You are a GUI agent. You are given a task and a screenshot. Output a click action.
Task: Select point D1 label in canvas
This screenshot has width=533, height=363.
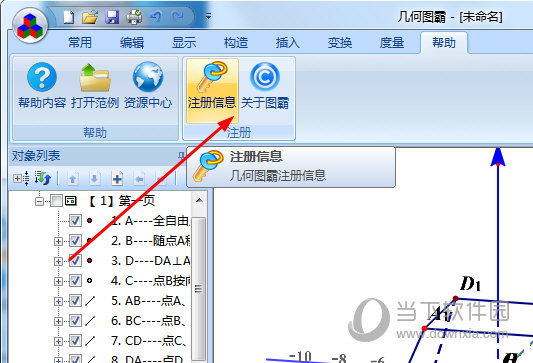pos(470,284)
